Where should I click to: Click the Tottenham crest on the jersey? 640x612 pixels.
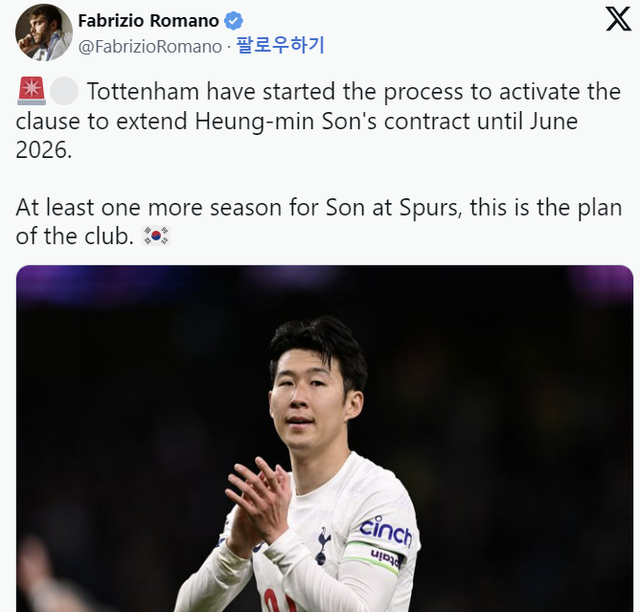[x=324, y=545]
